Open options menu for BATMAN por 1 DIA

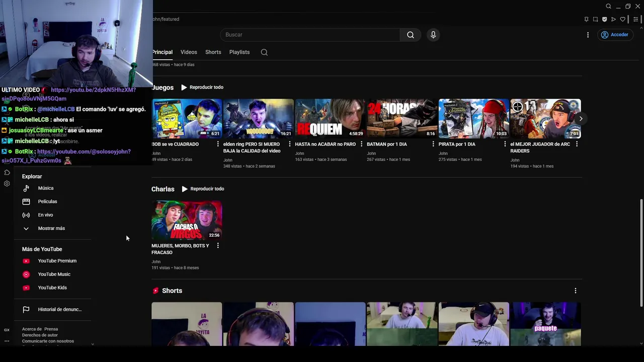433,144
